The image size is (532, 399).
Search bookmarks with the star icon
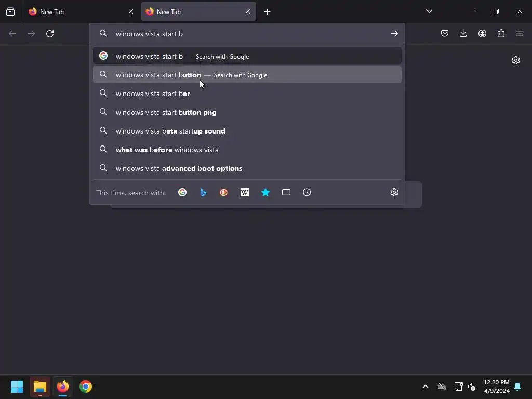(265, 192)
